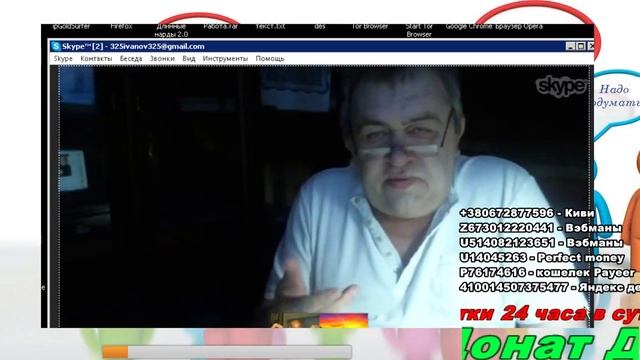Click the 410014507375477 Яндекс wallet text

tap(549, 287)
